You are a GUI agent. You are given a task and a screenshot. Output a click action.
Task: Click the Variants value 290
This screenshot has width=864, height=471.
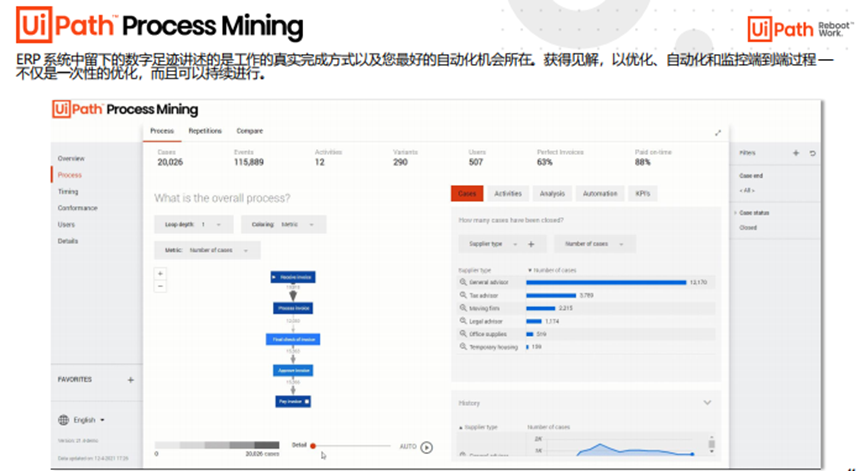(x=400, y=162)
